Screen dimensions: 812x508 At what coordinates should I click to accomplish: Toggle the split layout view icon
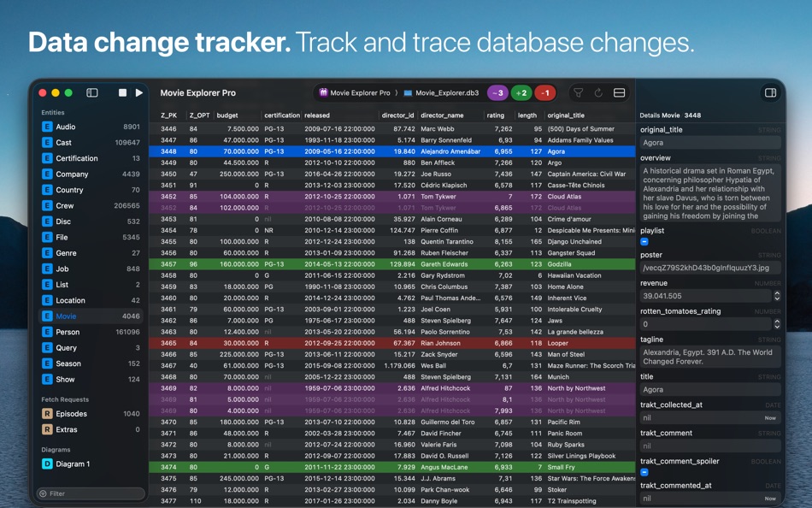tap(619, 92)
